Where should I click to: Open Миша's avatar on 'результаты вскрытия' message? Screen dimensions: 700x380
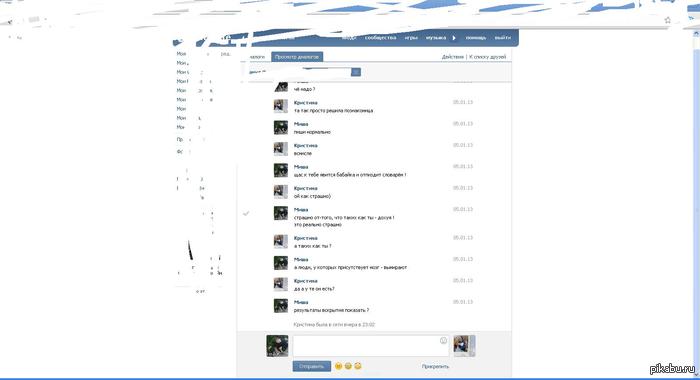click(x=281, y=306)
